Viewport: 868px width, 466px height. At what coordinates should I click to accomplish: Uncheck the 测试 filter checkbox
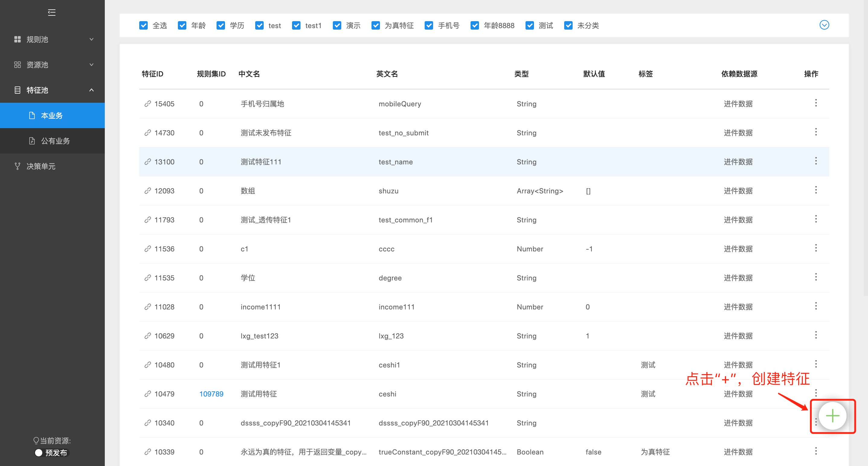pos(530,25)
